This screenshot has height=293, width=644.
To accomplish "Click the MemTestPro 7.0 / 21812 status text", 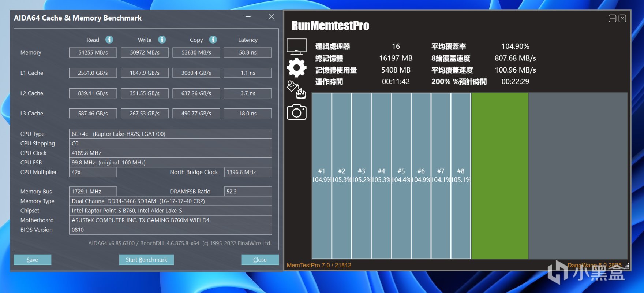I will pyautogui.click(x=319, y=265).
